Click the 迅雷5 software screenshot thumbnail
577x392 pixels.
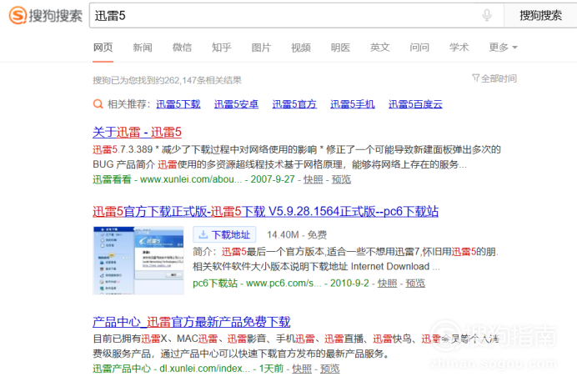pos(138,260)
